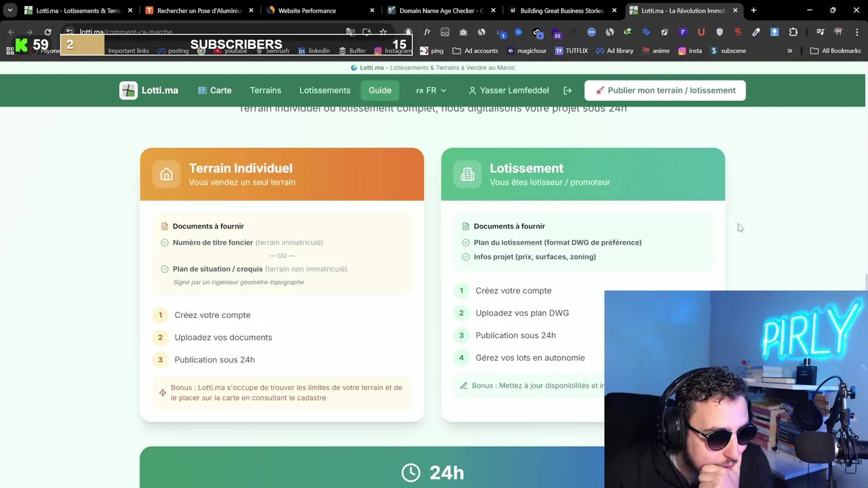Select the Guide nav item
Image resolution: width=868 pixels, height=488 pixels.
coord(380,90)
